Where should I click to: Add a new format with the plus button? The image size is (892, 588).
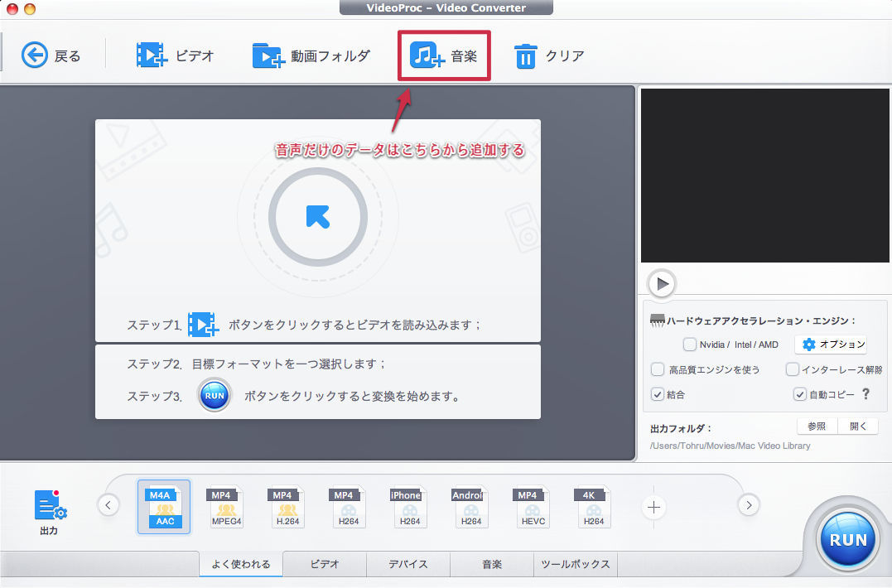click(x=653, y=507)
